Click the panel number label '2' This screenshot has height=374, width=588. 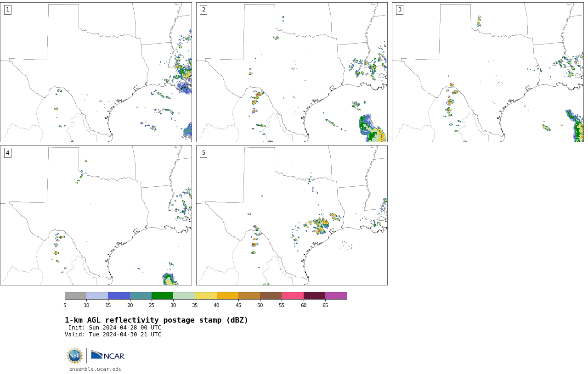tap(204, 10)
